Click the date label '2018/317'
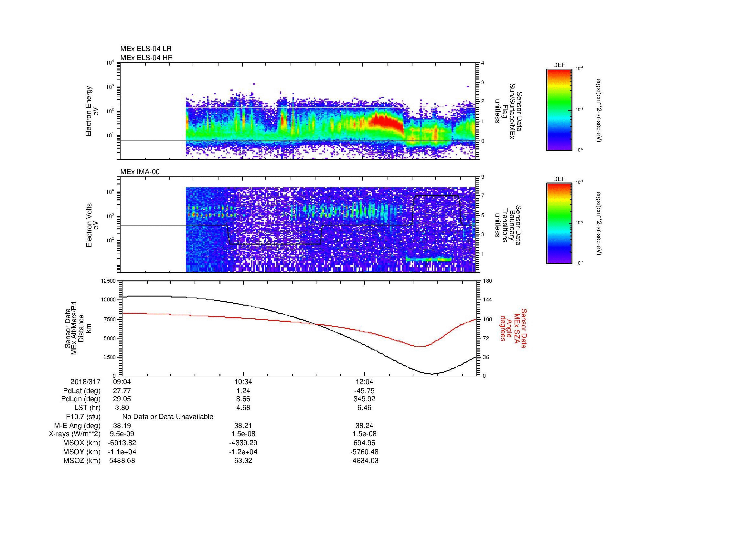The height and width of the screenshot is (534, 756). click(85, 382)
